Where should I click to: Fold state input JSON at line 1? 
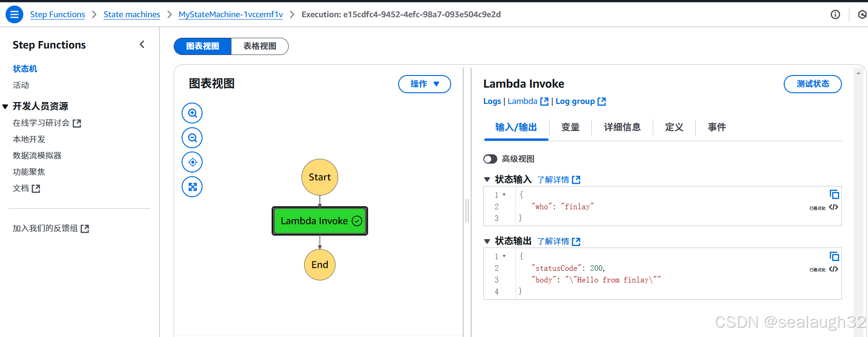pyautogui.click(x=504, y=195)
